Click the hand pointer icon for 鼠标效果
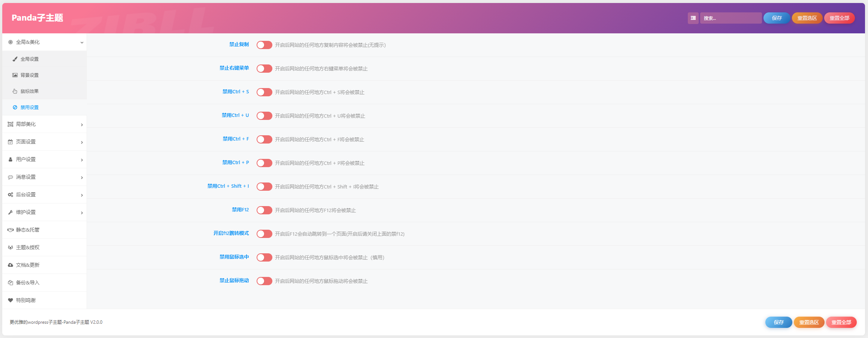868x338 pixels. point(15,91)
